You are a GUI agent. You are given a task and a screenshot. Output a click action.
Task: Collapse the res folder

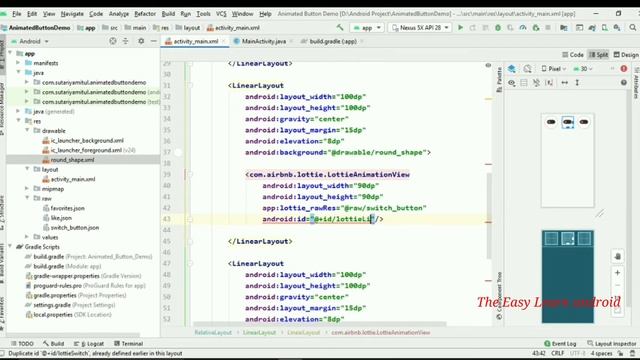tap(18, 121)
